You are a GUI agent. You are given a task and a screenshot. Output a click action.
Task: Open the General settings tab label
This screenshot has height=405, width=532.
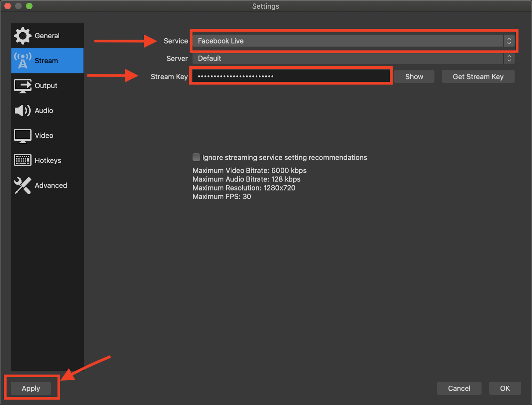(47, 36)
